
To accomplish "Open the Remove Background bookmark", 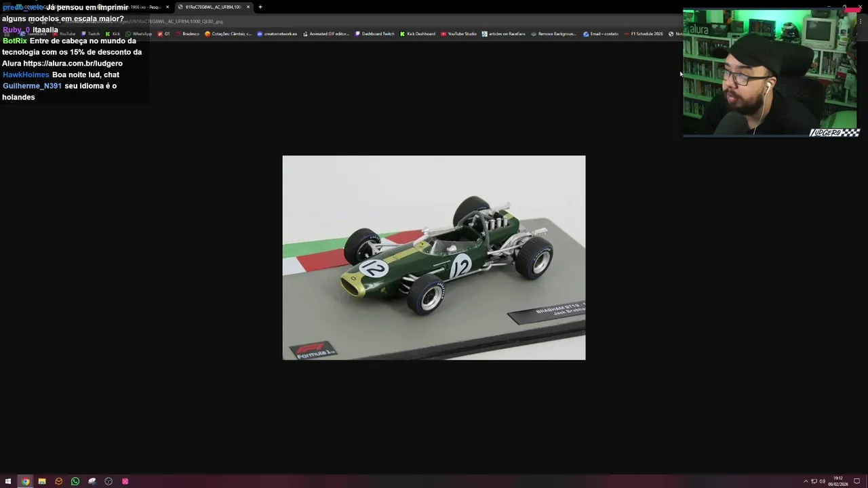I will (554, 34).
